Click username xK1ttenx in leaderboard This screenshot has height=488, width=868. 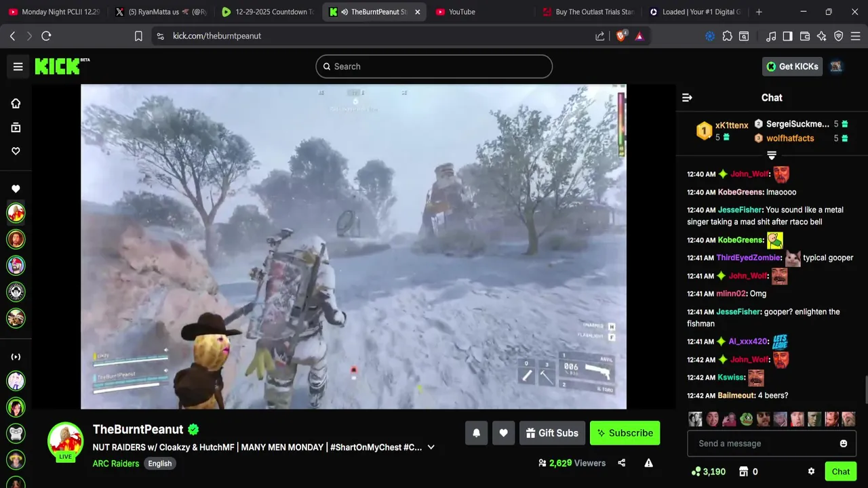pos(732,125)
